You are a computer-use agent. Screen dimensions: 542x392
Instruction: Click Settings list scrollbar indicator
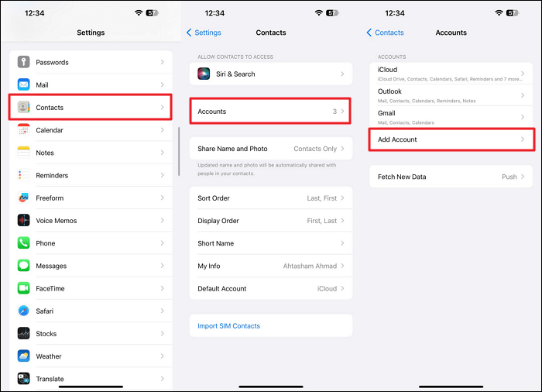179,152
